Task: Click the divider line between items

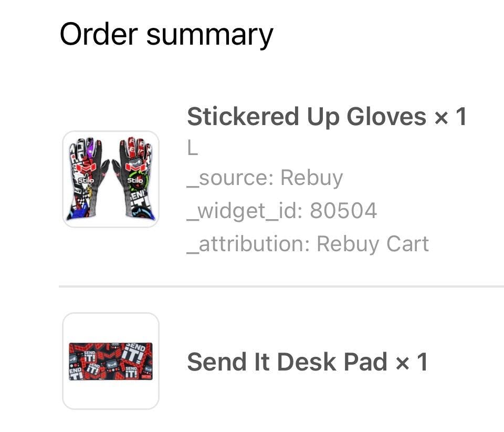Action: point(281,286)
